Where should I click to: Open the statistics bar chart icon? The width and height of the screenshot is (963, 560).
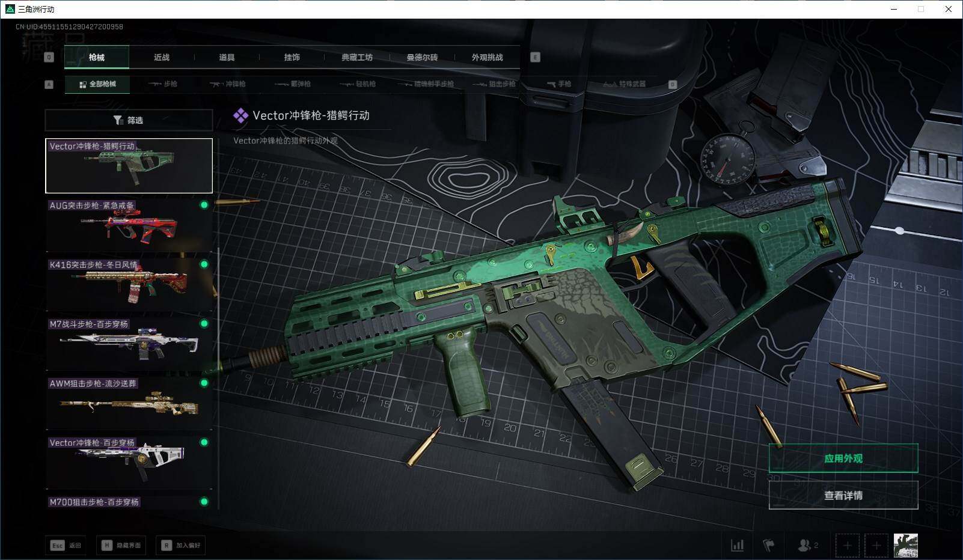[737, 545]
